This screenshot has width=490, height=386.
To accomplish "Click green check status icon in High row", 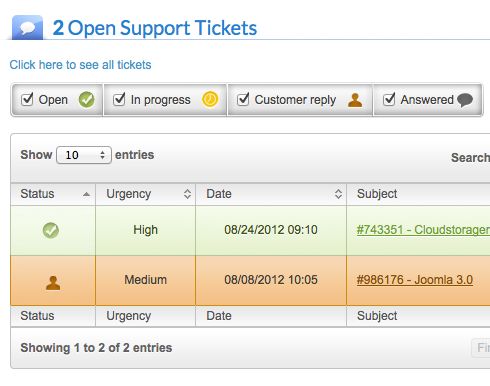I will [x=51, y=230].
